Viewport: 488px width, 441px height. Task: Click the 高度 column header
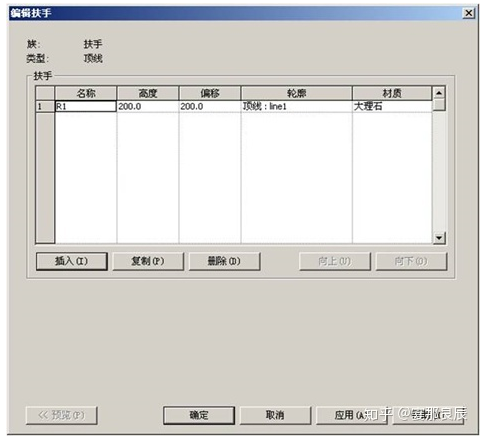[x=148, y=93]
